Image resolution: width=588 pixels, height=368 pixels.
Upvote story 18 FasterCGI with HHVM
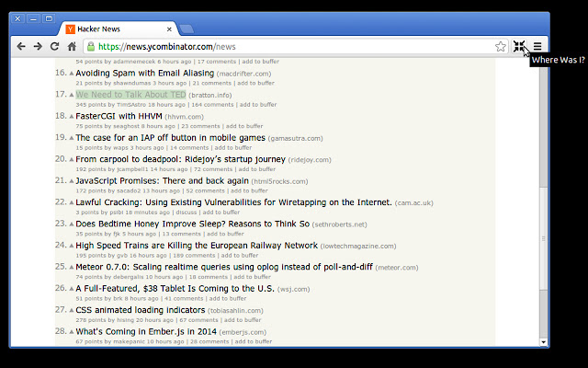coord(72,117)
